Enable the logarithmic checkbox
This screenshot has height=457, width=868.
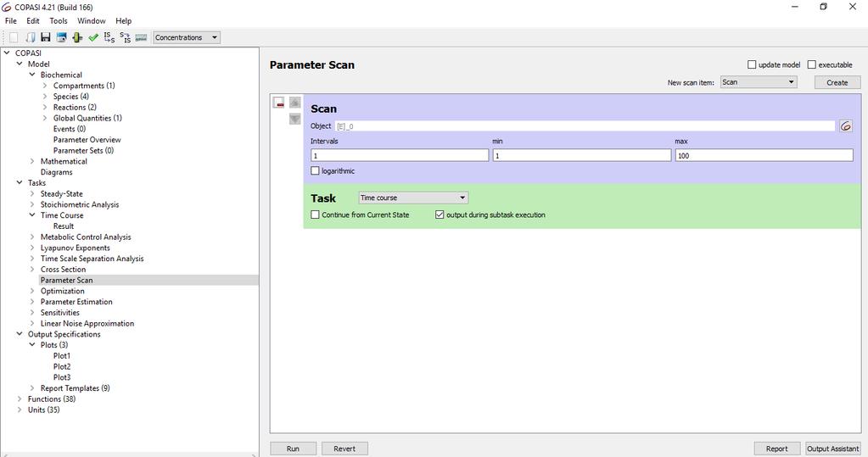click(x=315, y=171)
